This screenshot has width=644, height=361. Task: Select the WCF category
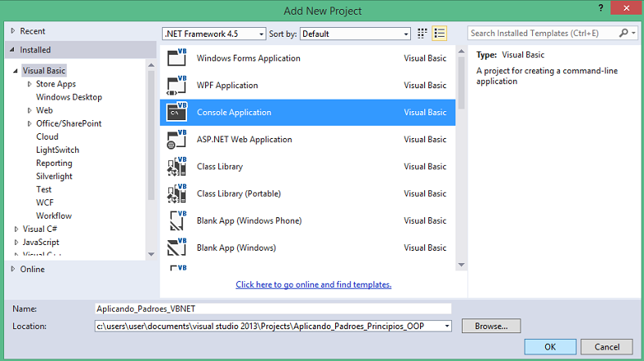(x=45, y=203)
